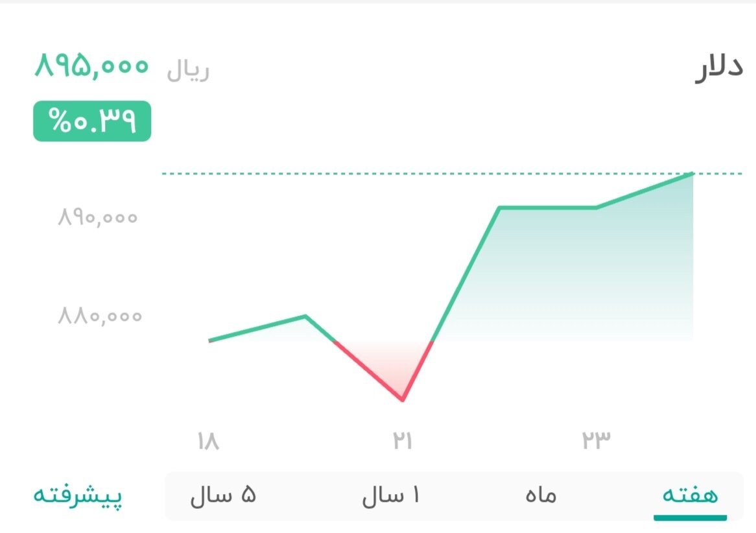The image size is (756, 533).
Task: Click the flat plateau of the green line
Action: [x=548, y=207]
